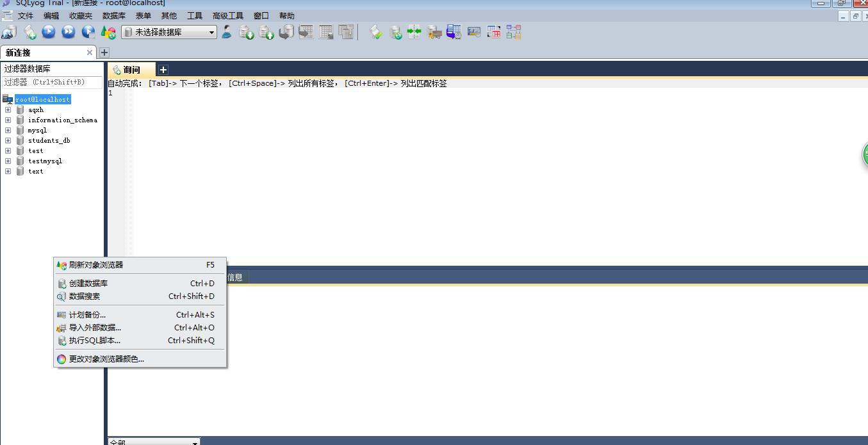Expand the testmysql database node
Screen dimensions: 868x445
[x=8, y=161]
